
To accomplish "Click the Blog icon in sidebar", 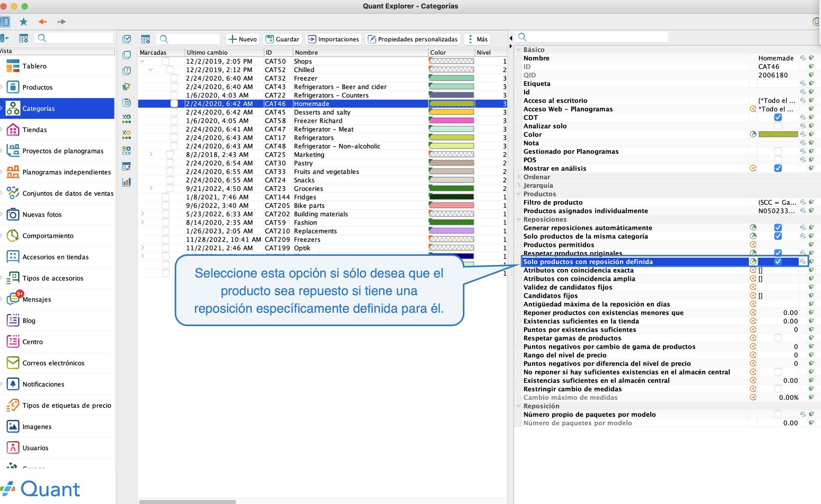I will 13,321.
